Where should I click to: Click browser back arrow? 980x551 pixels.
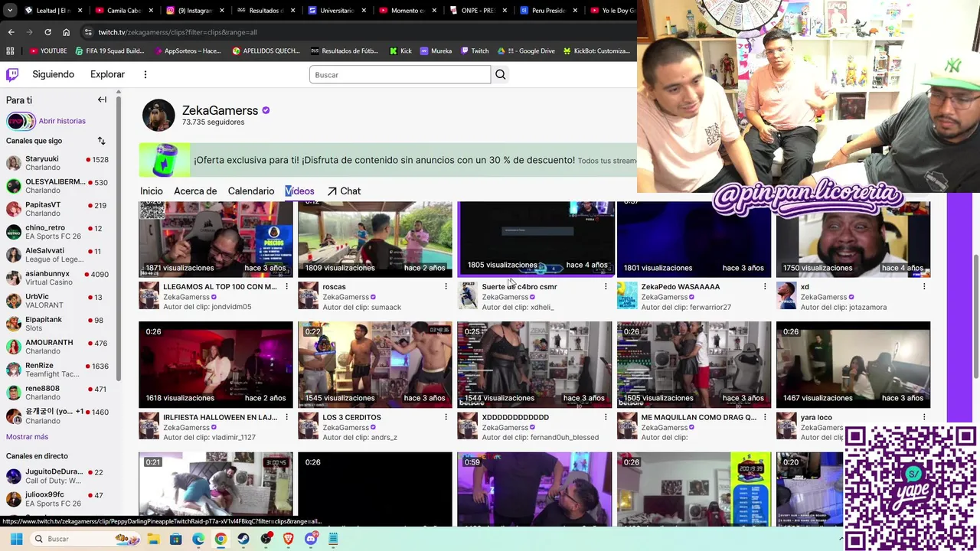tap(11, 32)
